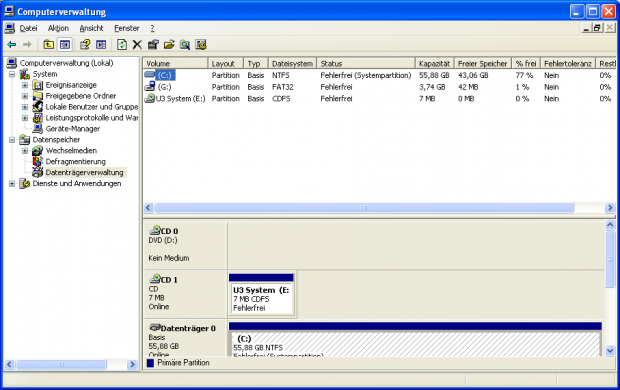Image resolution: width=620 pixels, height=390 pixels.
Task: Sort by the Dateisystem column header
Action: coord(293,64)
